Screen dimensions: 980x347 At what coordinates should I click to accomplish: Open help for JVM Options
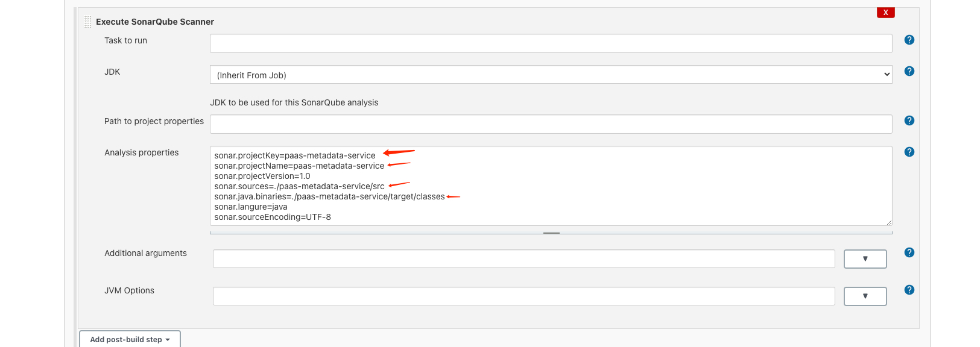click(909, 290)
